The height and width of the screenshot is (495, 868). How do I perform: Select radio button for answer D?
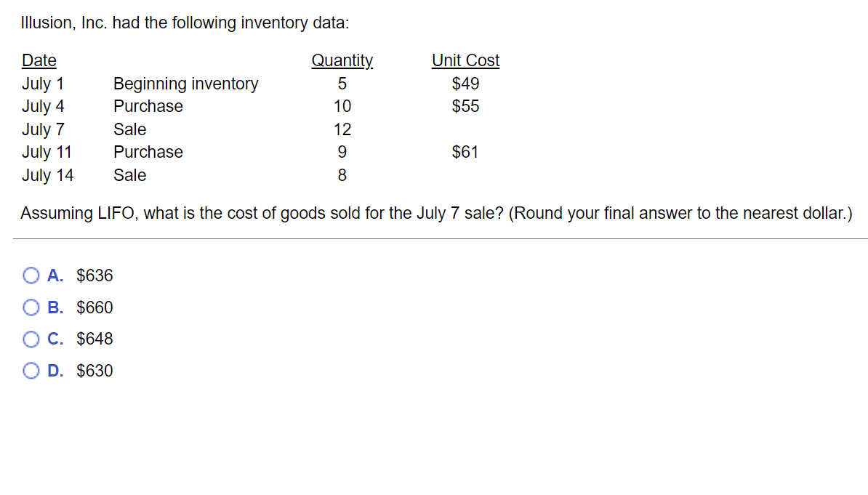pyautogui.click(x=31, y=371)
